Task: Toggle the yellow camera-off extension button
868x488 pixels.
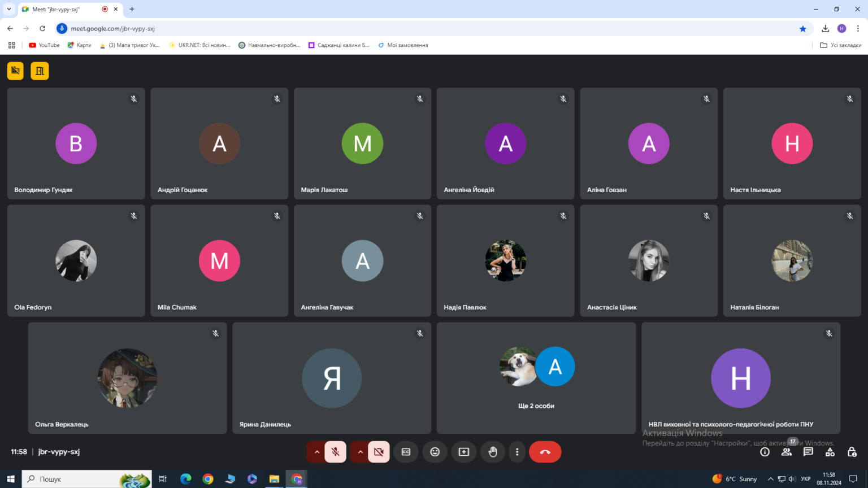Action: click(15, 71)
